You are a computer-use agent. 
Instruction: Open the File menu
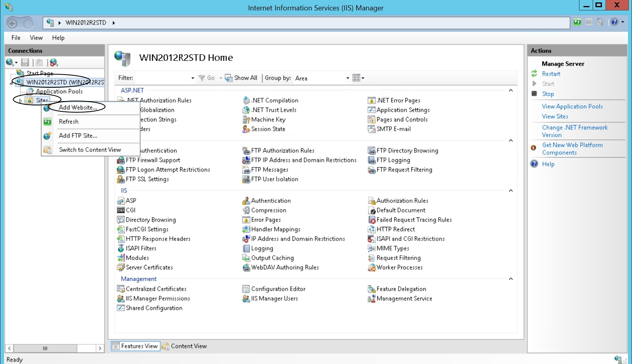tap(16, 38)
